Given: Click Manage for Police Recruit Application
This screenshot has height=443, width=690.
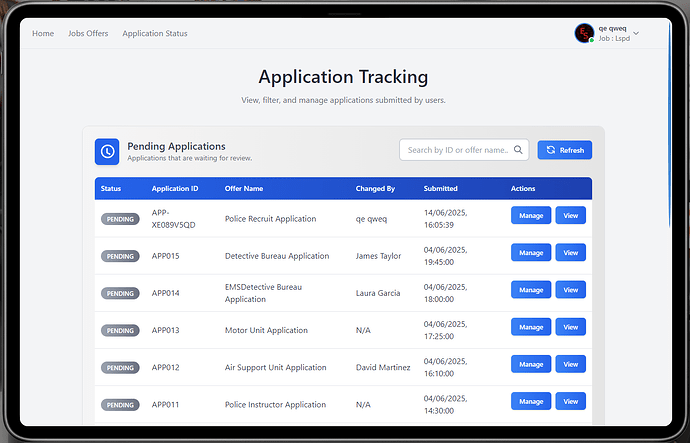Looking at the screenshot, I should (x=531, y=216).
